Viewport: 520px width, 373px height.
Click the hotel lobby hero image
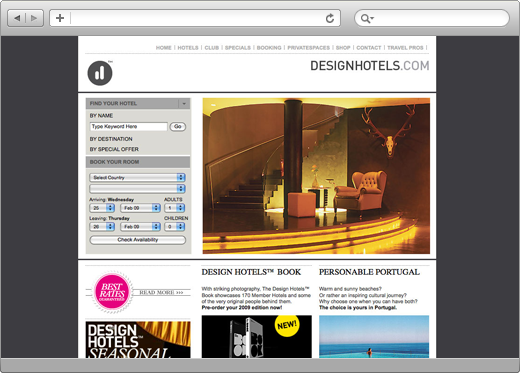tap(316, 176)
